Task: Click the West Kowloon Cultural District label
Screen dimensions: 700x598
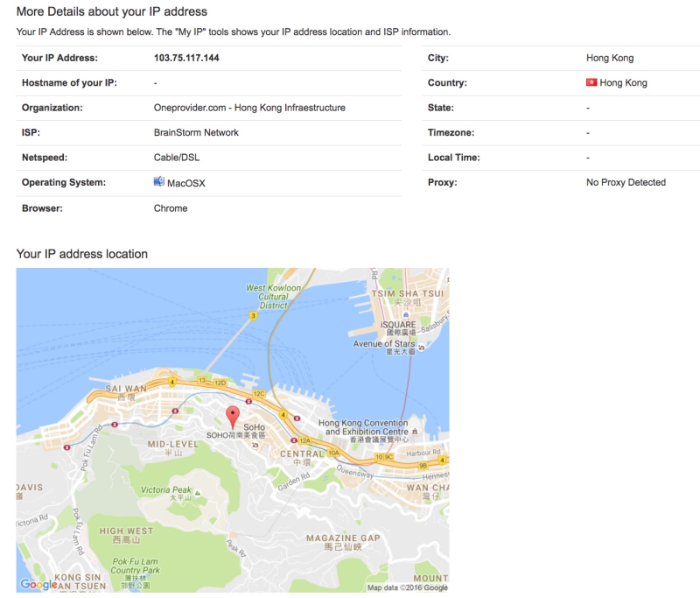Action: (x=273, y=296)
